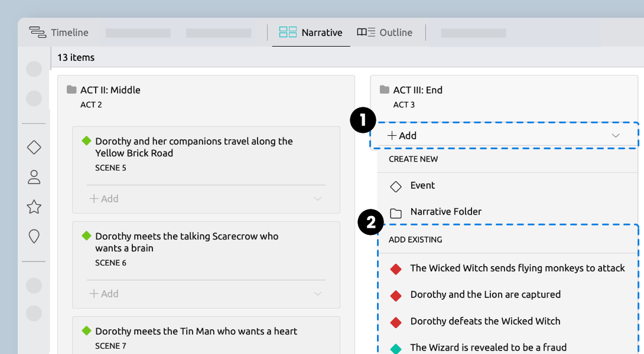Click teal diamond beside Wizard revealed fraud
644x354 pixels.
point(396,349)
